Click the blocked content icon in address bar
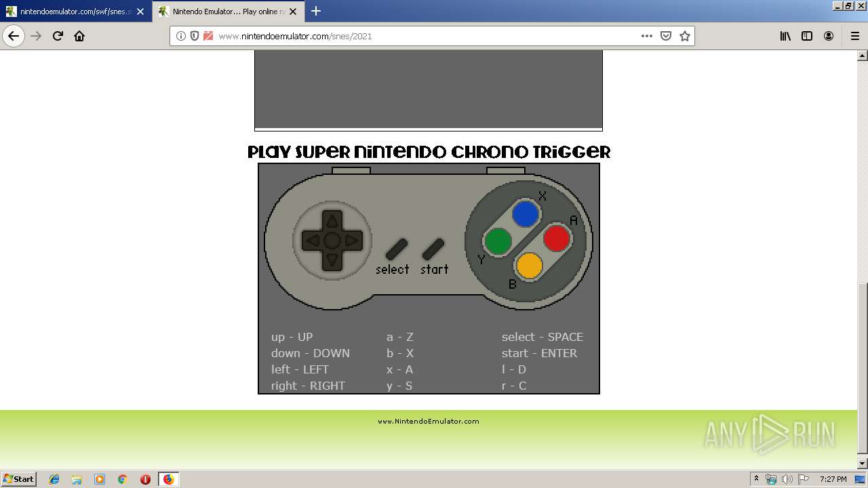The image size is (868, 488). (x=208, y=36)
